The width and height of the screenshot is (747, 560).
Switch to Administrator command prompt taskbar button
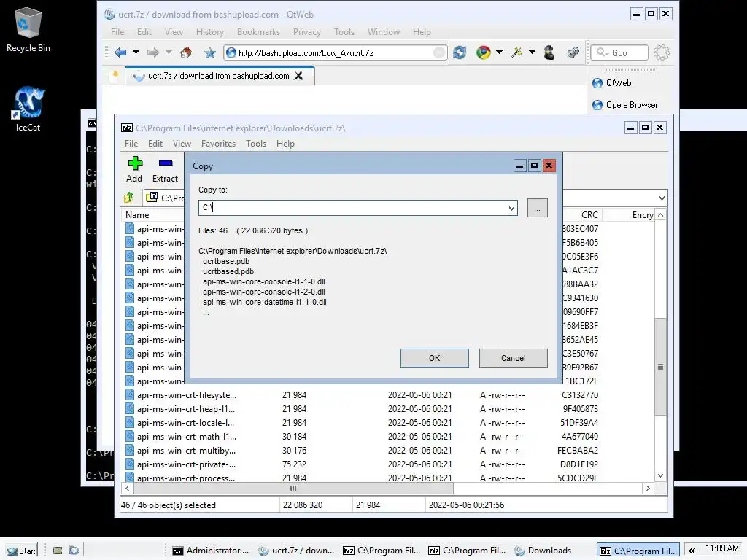coord(211,551)
